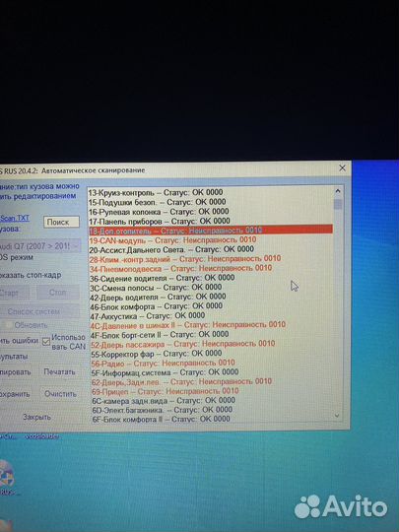The width and height of the screenshot is (399, 532).
Task: Select the 17-Панель приборов OK entry
Action: [x=160, y=222]
